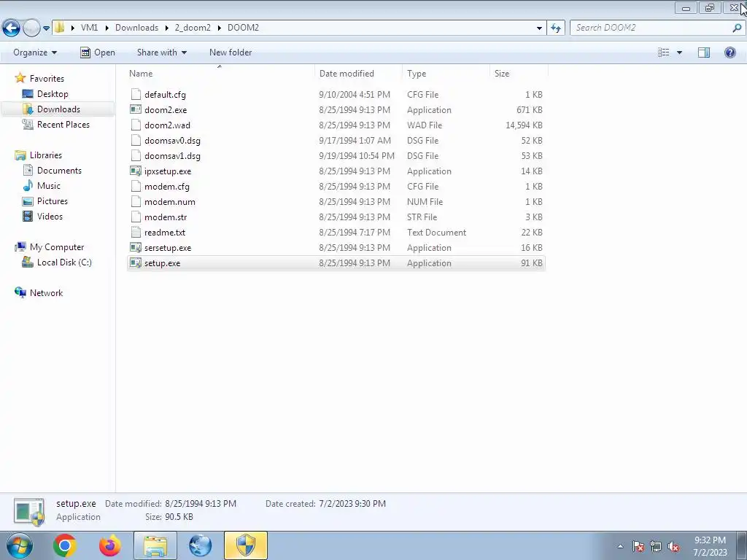This screenshot has width=747, height=560.
Task: Expand the arrow after 2_doom2 breadcrumb
Action: (x=219, y=28)
